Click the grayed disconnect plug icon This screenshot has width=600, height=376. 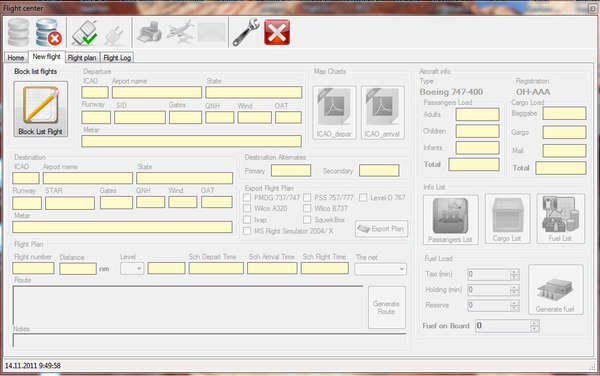114,36
